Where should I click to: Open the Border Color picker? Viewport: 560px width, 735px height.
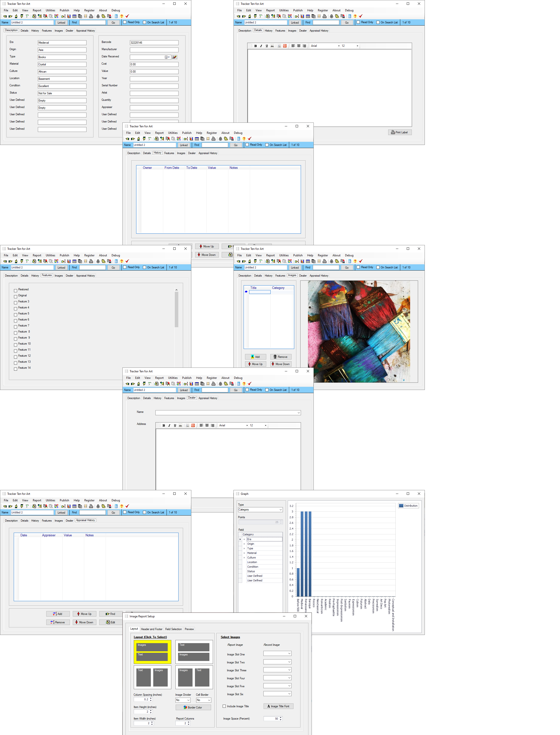[x=193, y=707]
